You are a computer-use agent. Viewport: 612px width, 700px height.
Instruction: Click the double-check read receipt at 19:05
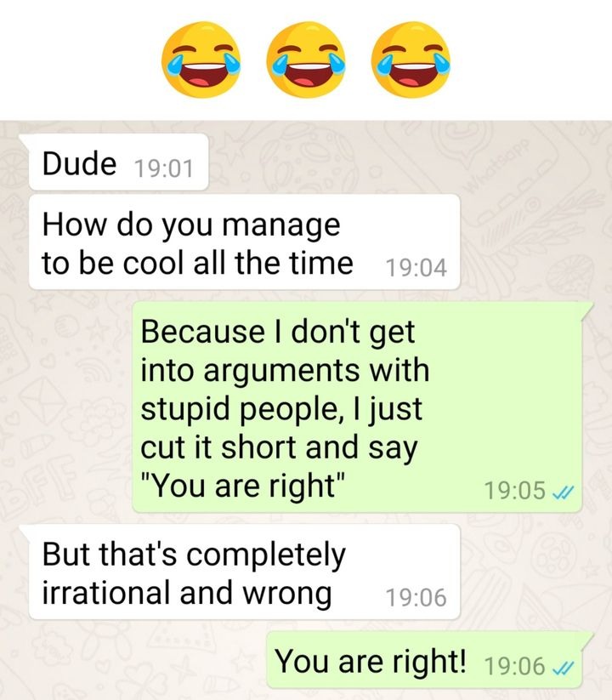point(562,491)
